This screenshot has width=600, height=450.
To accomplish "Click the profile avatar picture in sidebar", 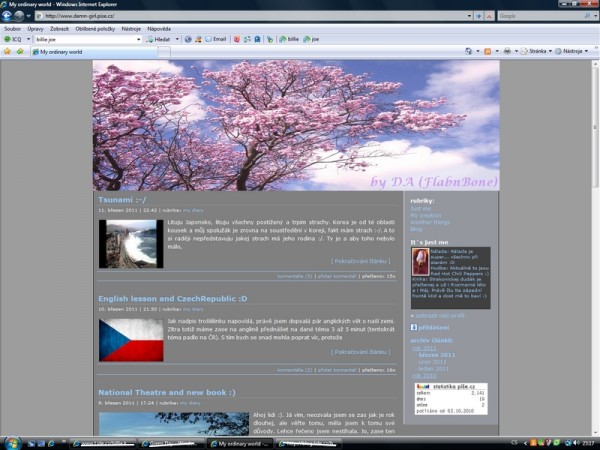I will pos(420,262).
